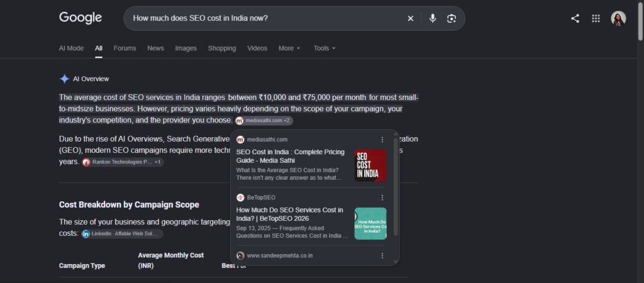Expand the Tools dropdown
Viewport: 644px width, 283px height.
coord(325,48)
